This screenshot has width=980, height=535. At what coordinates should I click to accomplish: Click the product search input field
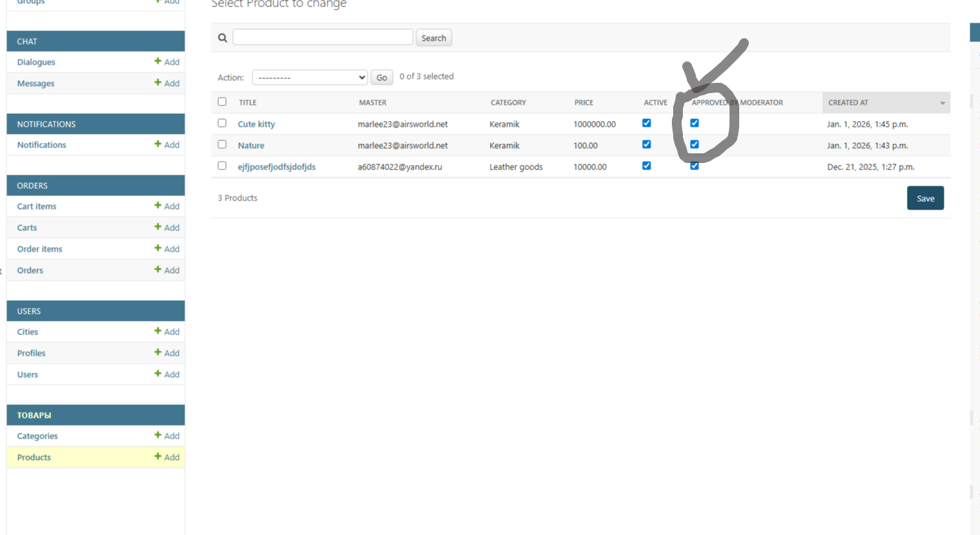[x=322, y=38]
